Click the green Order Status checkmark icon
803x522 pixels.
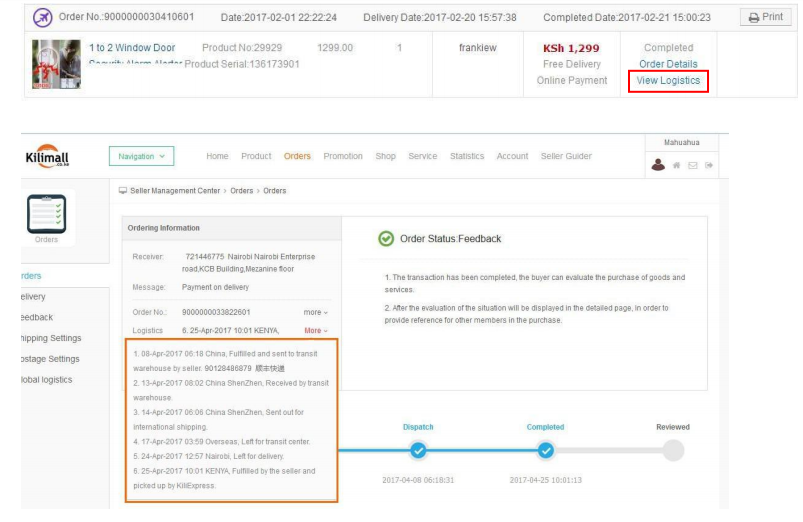tap(385, 239)
